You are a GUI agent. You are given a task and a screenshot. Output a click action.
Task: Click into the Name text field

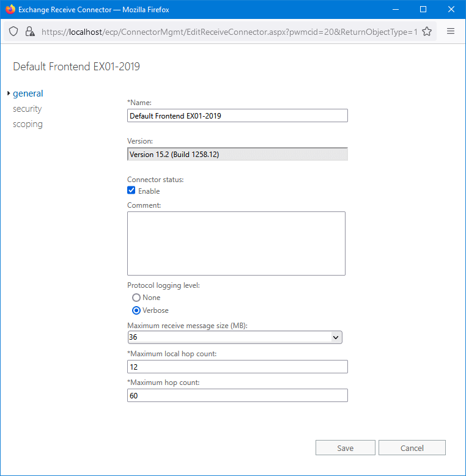click(237, 115)
